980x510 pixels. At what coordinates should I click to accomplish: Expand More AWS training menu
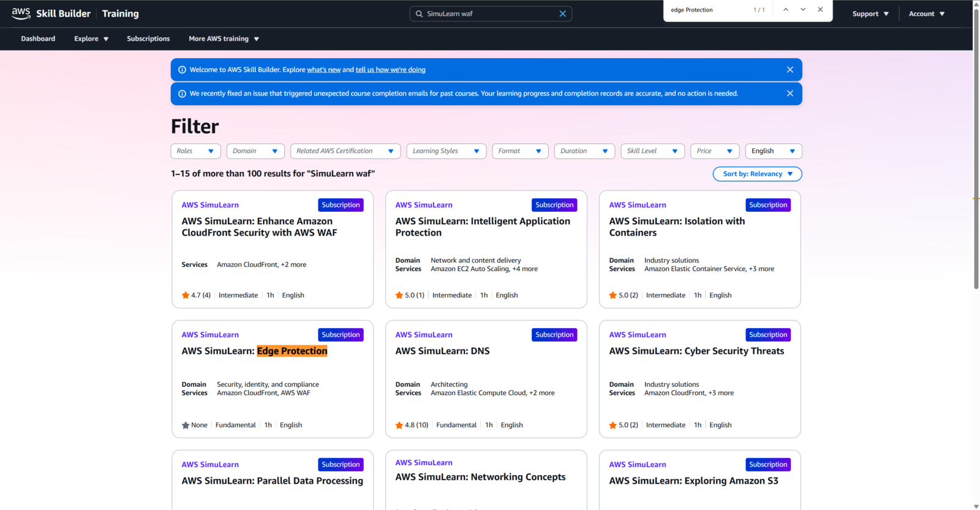224,39
